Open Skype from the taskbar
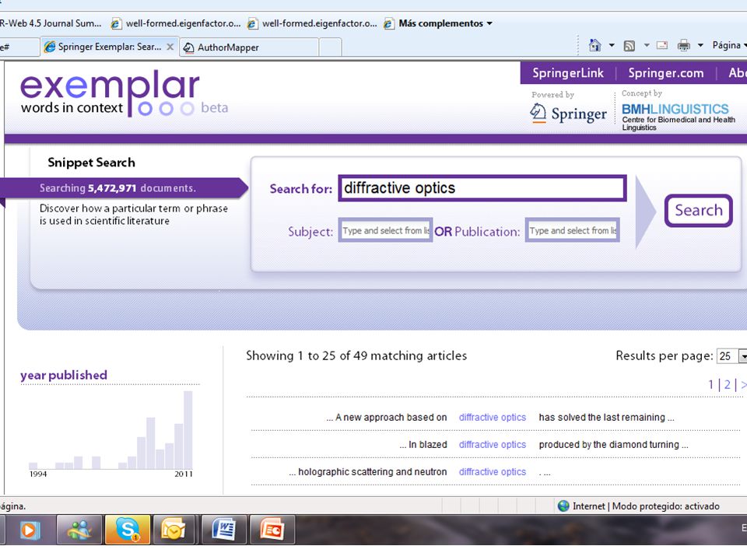747x560 pixels. coord(128,530)
